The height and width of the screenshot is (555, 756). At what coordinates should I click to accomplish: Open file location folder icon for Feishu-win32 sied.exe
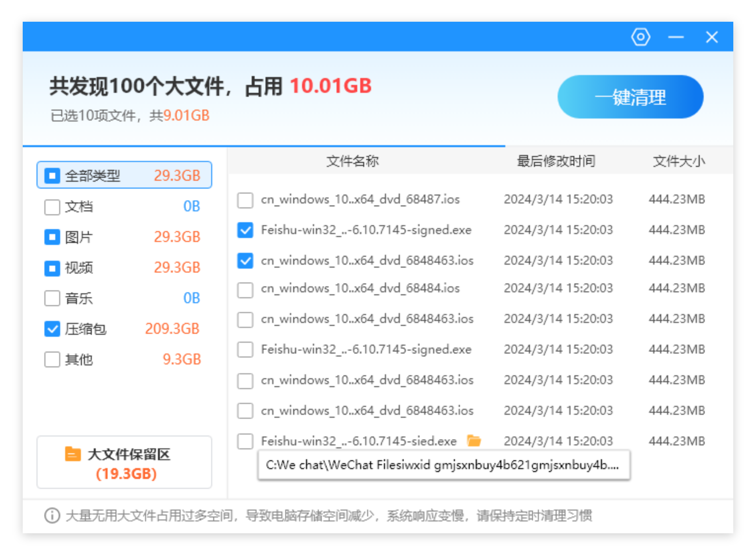474,440
